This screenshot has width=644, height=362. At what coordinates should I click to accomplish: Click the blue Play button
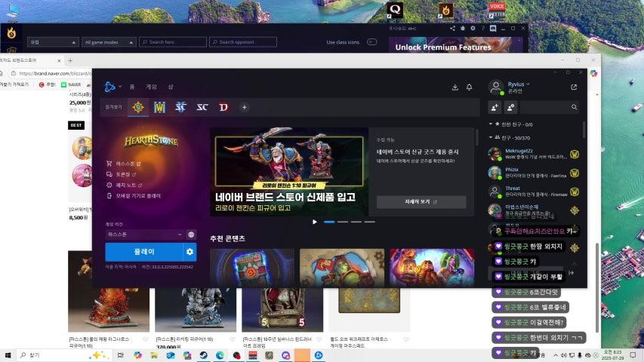click(x=143, y=252)
